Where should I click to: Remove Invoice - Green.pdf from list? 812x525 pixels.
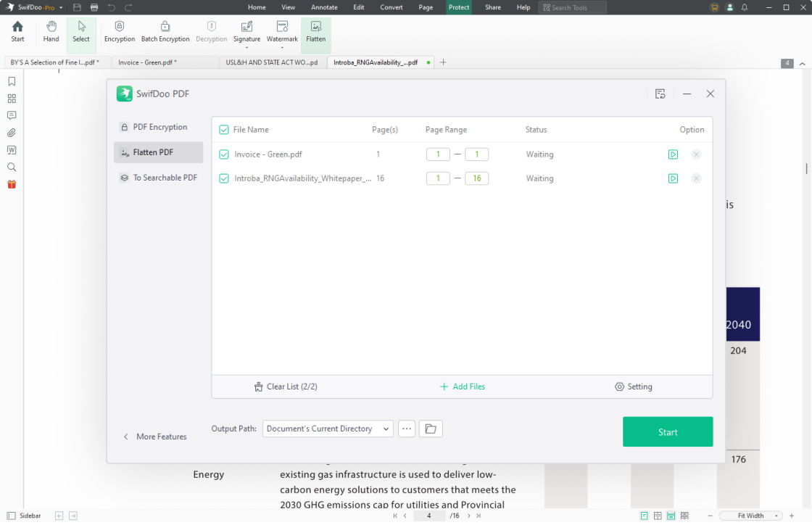pos(696,154)
